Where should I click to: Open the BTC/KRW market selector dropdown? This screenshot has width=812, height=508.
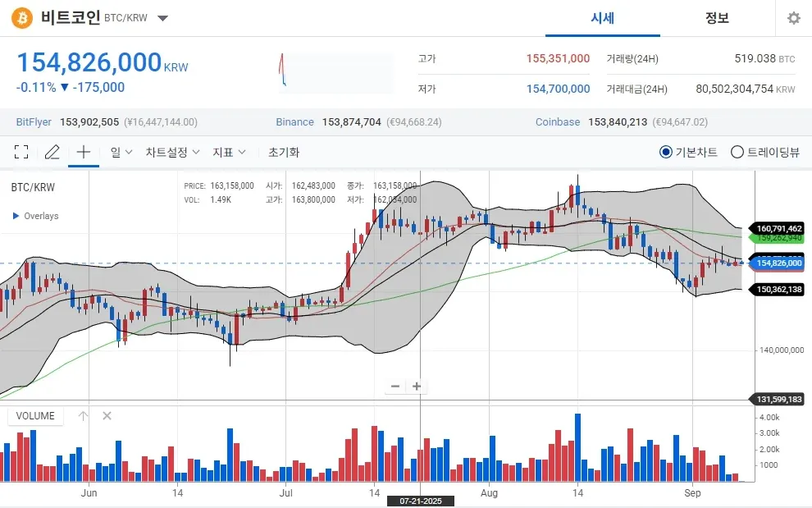pyautogui.click(x=162, y=18)
